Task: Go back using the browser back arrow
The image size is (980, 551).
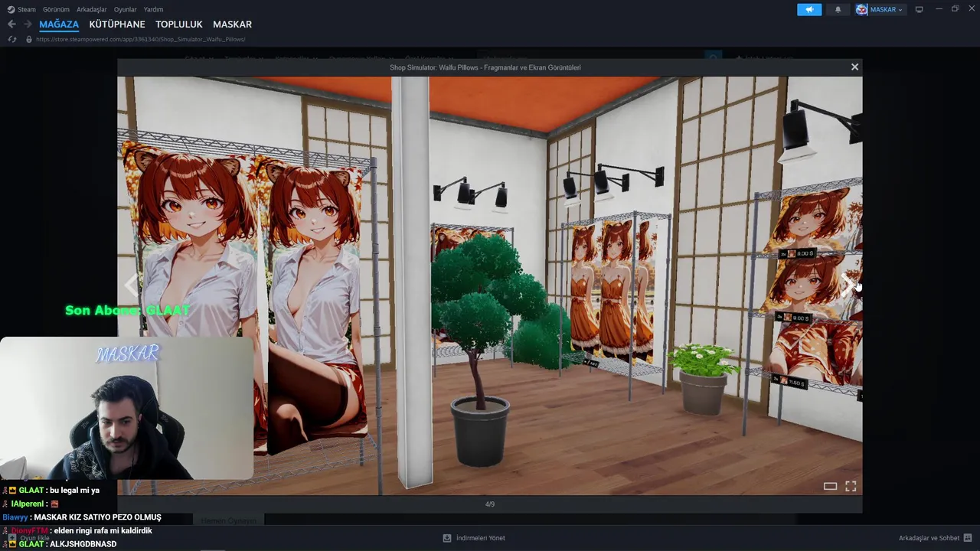Action: coord(11,24)
